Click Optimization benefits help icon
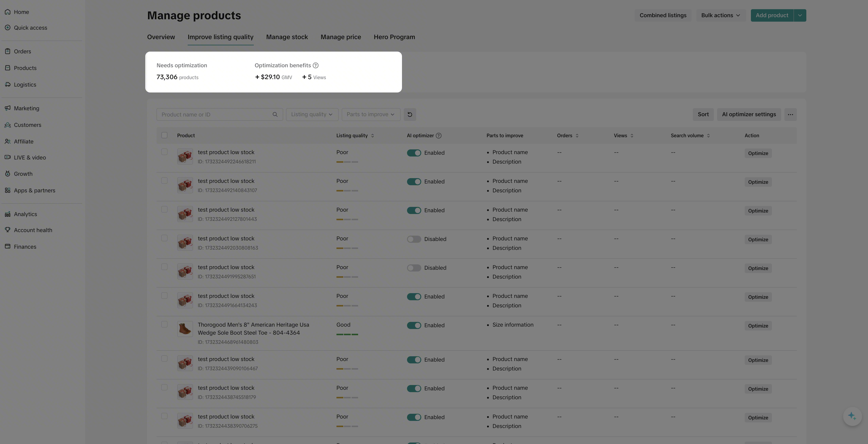This screenshot has height=444, width=868. (x=315, y=65)
